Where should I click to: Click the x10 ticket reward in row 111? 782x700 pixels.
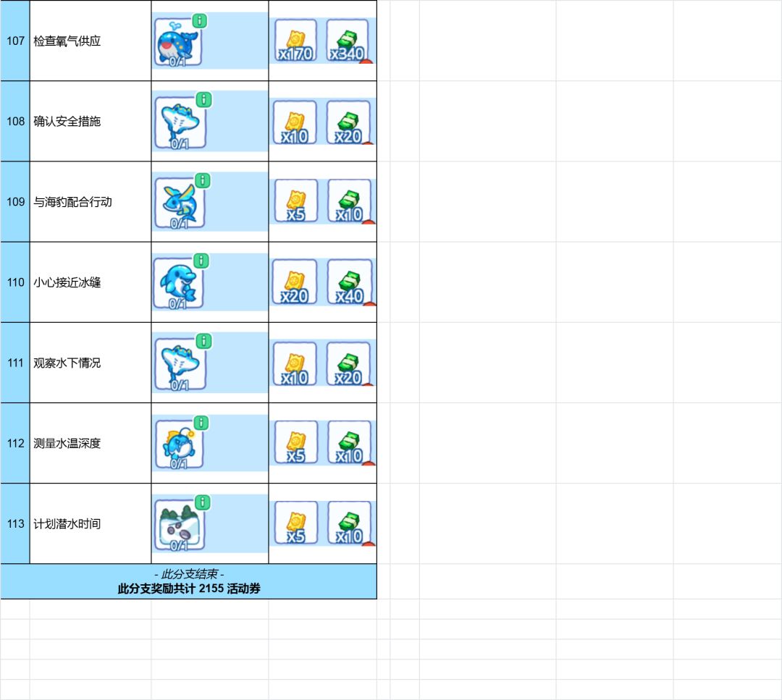coord(295,364)
